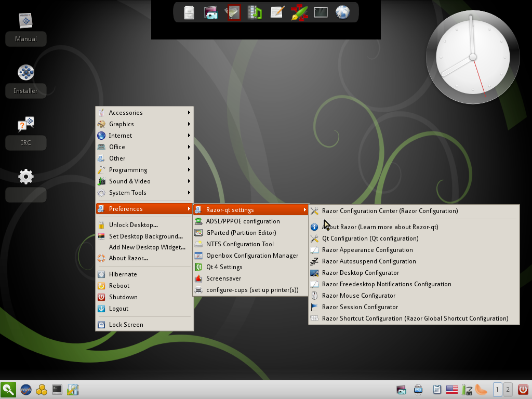Viewport: 532px width, 399px height.
Task: Click the yellow honeycomb icon in the taskbar
Action: pyautogui.click(x=42, y=390)
